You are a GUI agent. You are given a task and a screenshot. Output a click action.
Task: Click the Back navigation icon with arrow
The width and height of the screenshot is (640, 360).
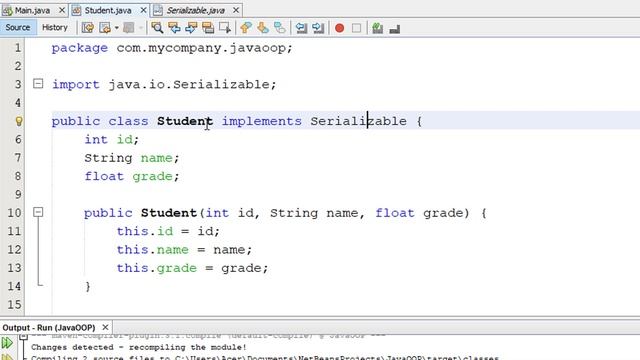[x=105, y=28]
